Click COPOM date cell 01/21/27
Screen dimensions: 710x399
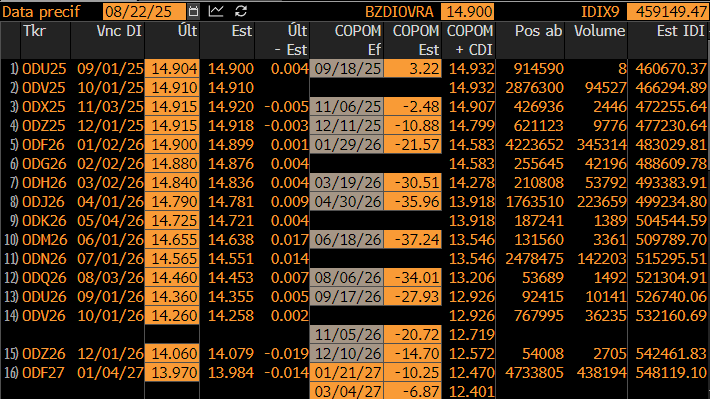[347, 373]
